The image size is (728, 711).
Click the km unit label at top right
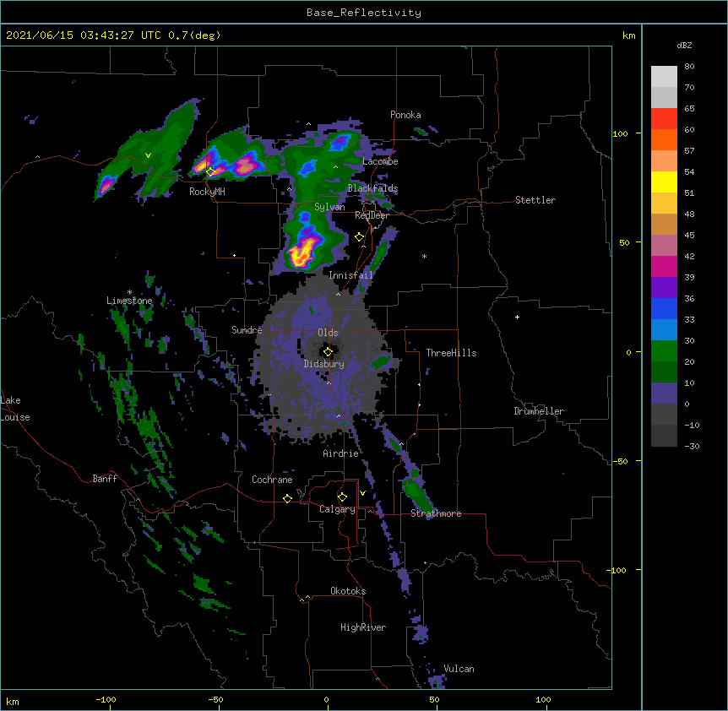[628, 35]
